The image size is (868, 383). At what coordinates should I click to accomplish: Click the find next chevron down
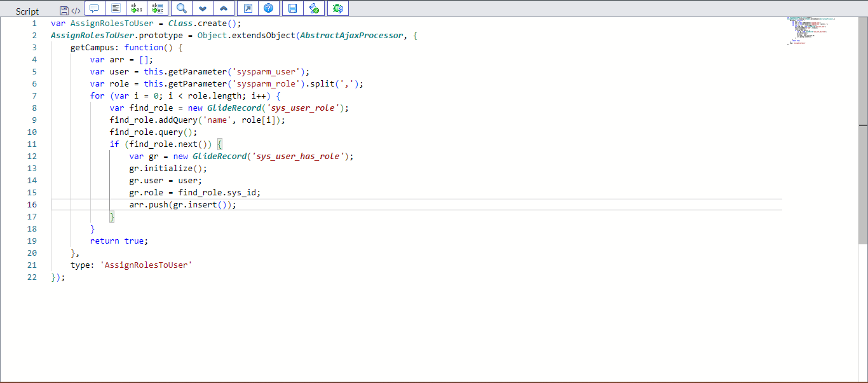[x=202, y=8]
